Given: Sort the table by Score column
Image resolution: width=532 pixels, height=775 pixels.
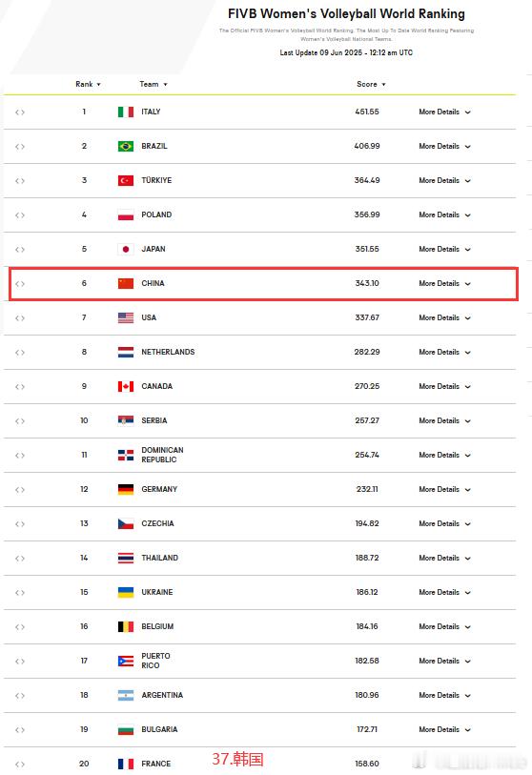Looking at the screenshot, I should coord(371,84).
